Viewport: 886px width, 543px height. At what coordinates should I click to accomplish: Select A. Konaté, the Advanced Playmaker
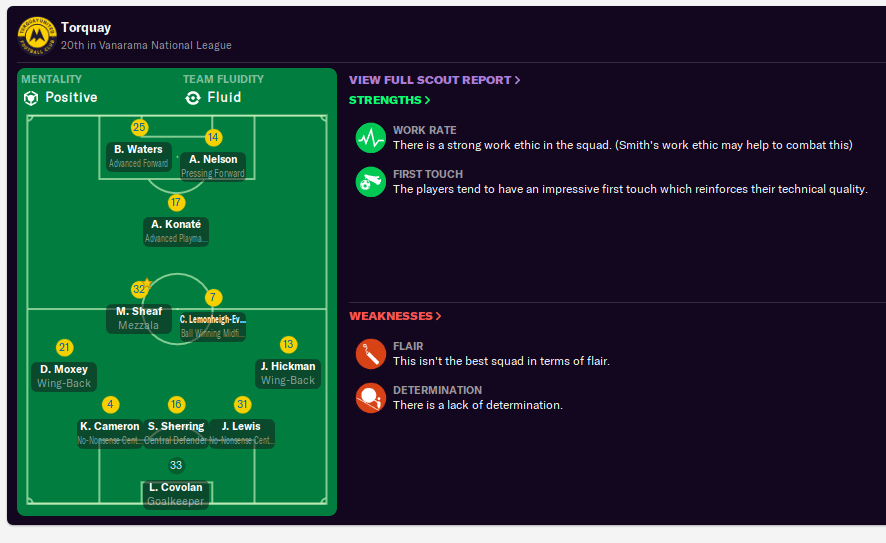176,230
